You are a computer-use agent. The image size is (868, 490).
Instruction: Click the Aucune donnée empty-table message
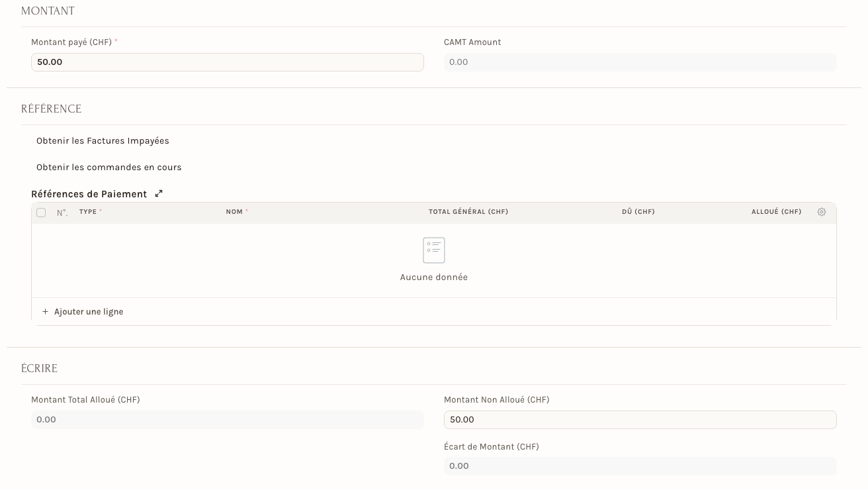coord(434,277)
